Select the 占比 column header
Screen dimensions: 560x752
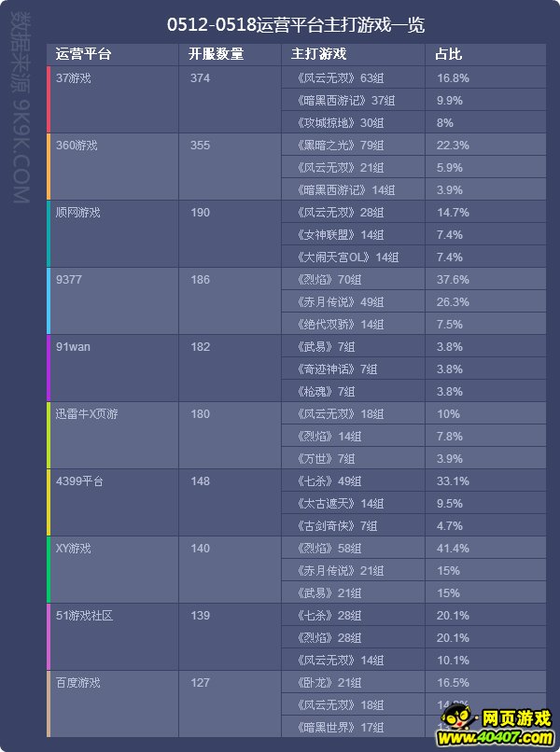tap(449, 54)
